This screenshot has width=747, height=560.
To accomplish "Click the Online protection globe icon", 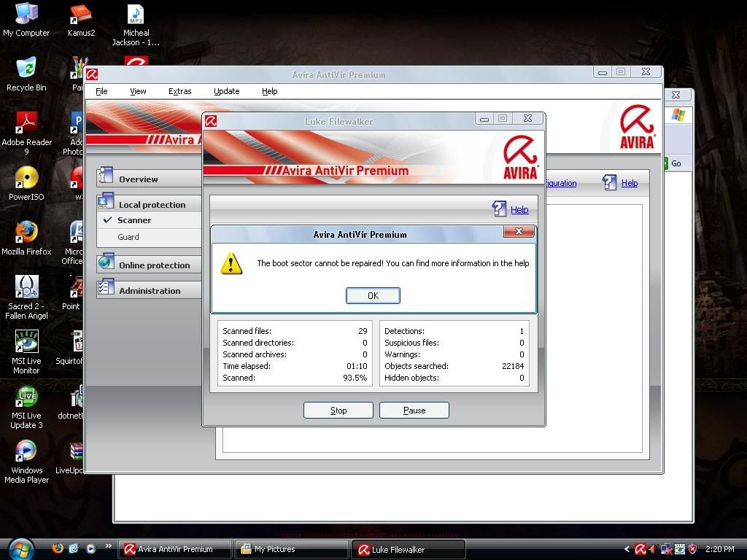I will click(x=105, y=262).
